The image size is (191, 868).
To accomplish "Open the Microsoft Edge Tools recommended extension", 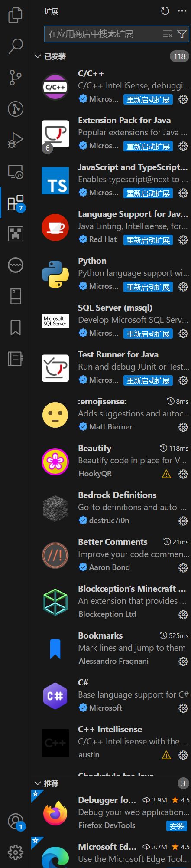I will tap(111, 852).
